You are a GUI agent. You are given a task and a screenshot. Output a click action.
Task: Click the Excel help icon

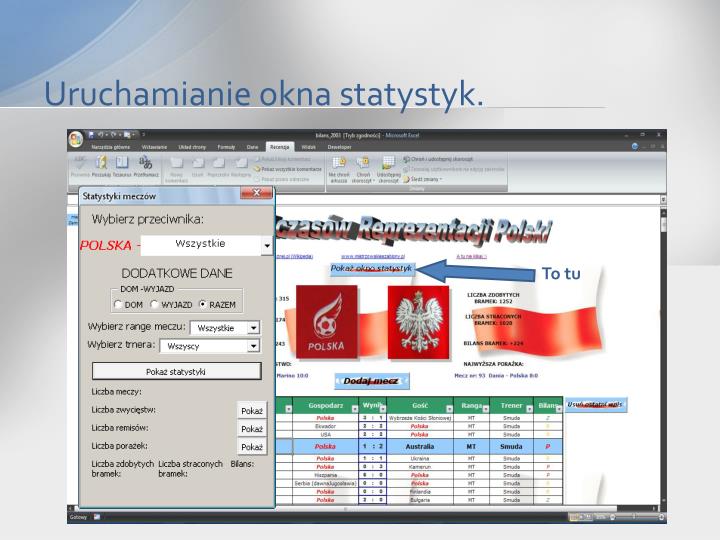point(635,146)
